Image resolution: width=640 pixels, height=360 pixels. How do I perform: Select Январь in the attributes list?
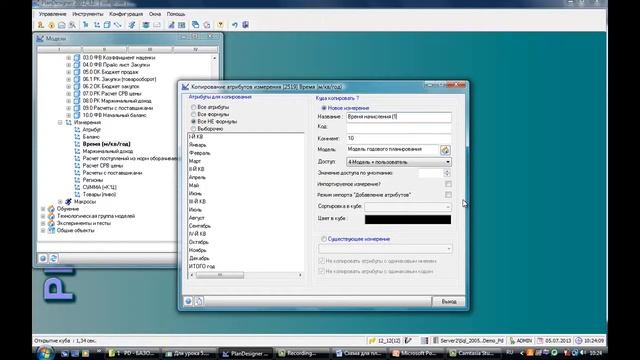pyautogui.click(x=198, y=145)
